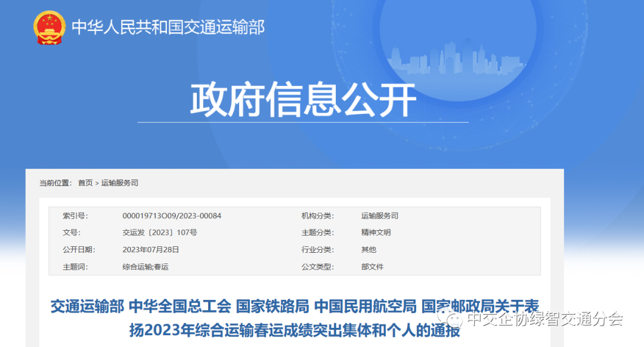
Task: Click the document number 交运发〔2023〕107号
Action: [159, 233]
